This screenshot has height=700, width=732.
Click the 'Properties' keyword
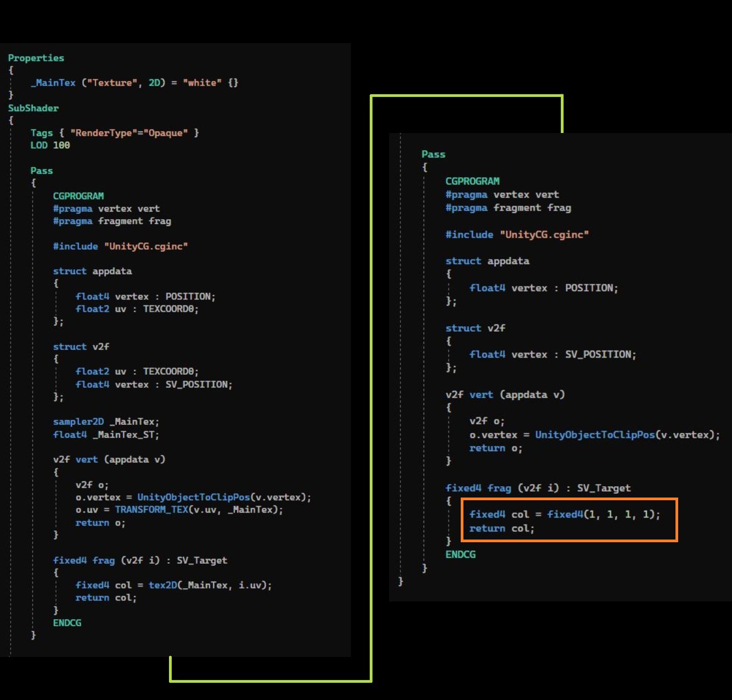(x=36, y=58)
